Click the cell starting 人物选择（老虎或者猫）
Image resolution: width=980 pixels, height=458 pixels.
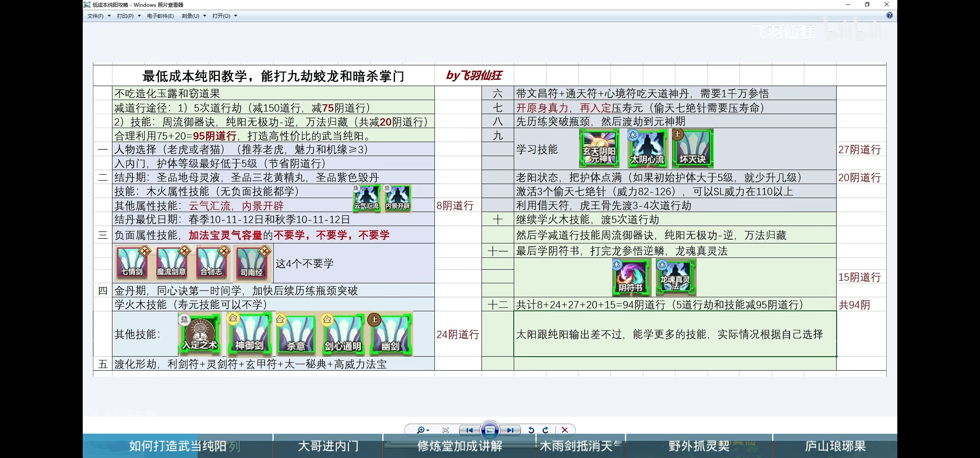273,149
